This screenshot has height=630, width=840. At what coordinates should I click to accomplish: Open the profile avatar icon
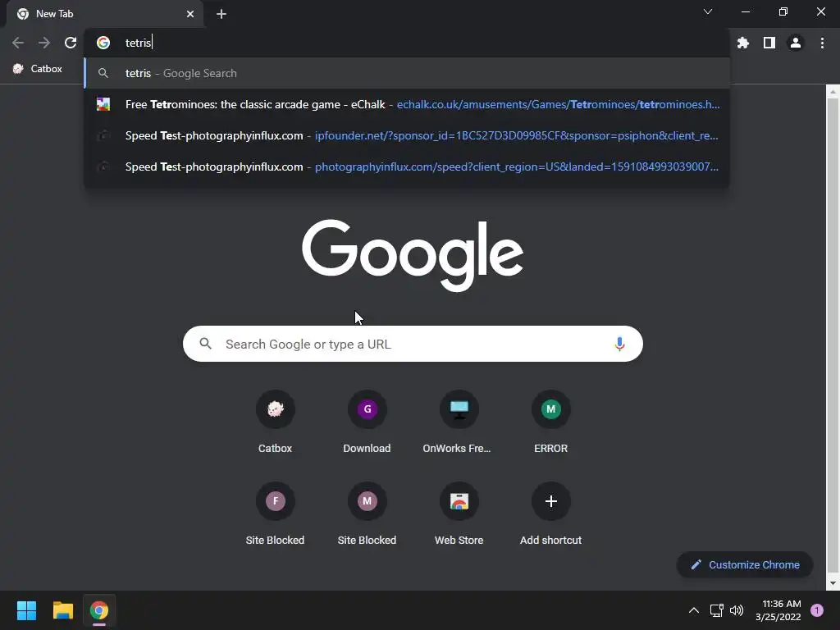click(x=796, y=43)
